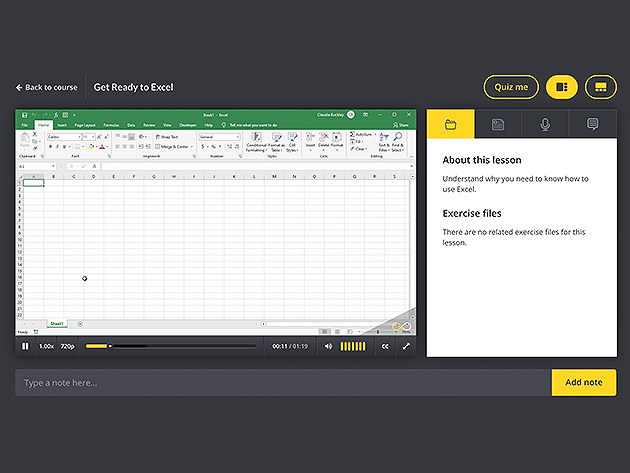Image resolution: width=630 pixels, height=473 pixels.
Task: Click the Format Painter brush icon
Action: pyautogui.click(x=35, y=148)
